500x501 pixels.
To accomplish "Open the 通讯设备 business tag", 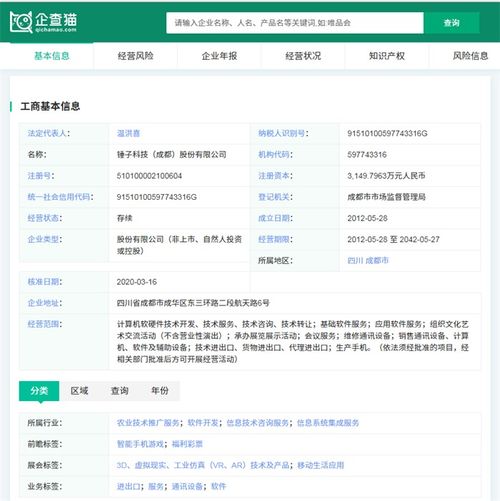I will coord(187,486).
